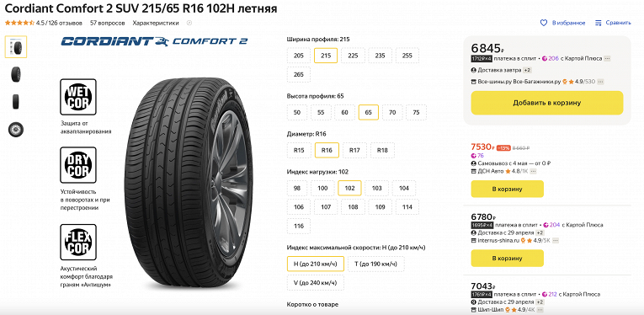Screen dimensions: 644x315
Task: Click the heart icon to add to favorites
Action: click(x=543, y=23)
